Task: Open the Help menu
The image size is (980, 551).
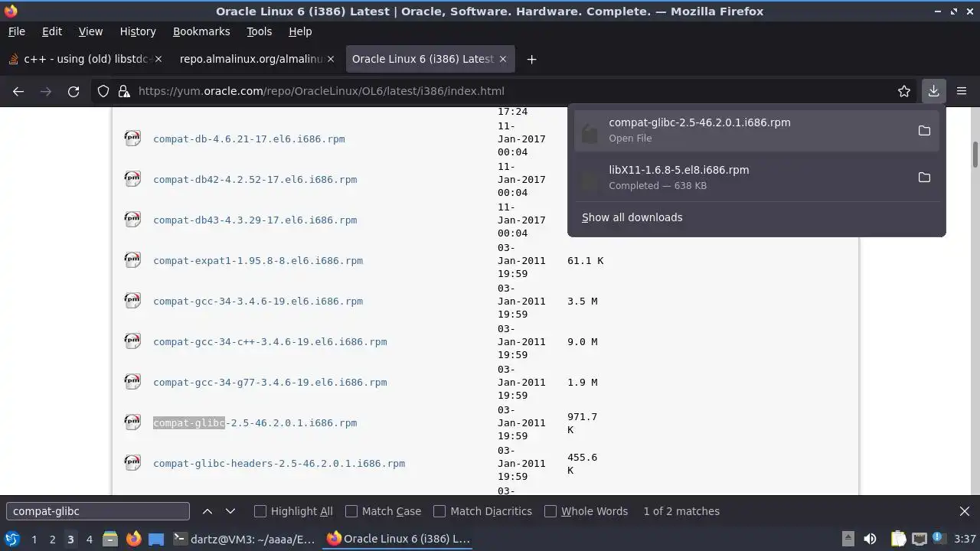Action: click(x=300, y=31)
